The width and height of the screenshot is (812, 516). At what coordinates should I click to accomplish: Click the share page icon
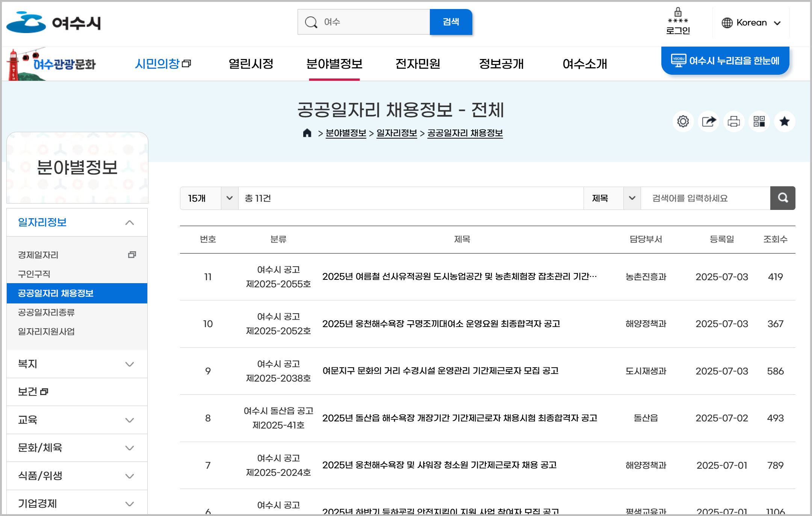tap(708, 121)
